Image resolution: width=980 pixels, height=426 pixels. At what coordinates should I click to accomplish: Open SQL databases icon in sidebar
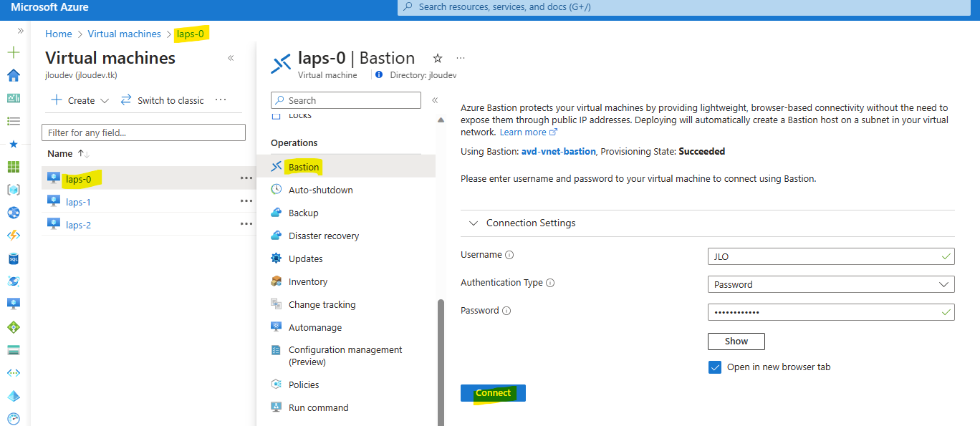pos(13,258)
